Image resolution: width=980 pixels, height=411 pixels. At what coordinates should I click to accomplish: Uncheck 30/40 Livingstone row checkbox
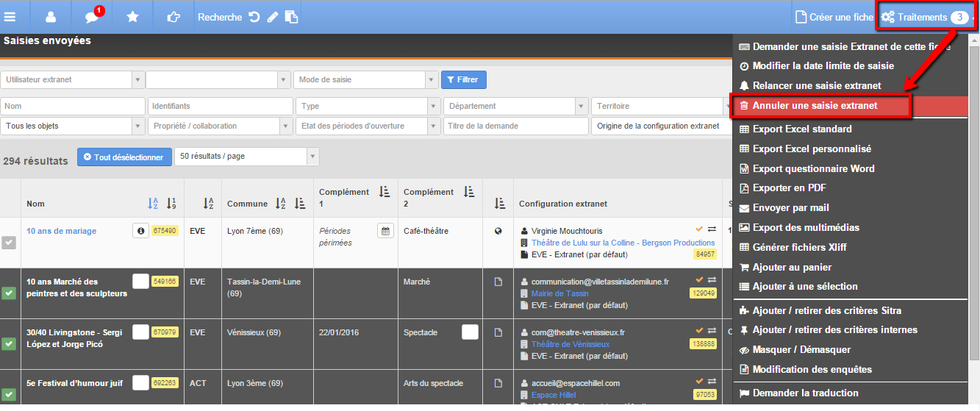pos(9,344)
